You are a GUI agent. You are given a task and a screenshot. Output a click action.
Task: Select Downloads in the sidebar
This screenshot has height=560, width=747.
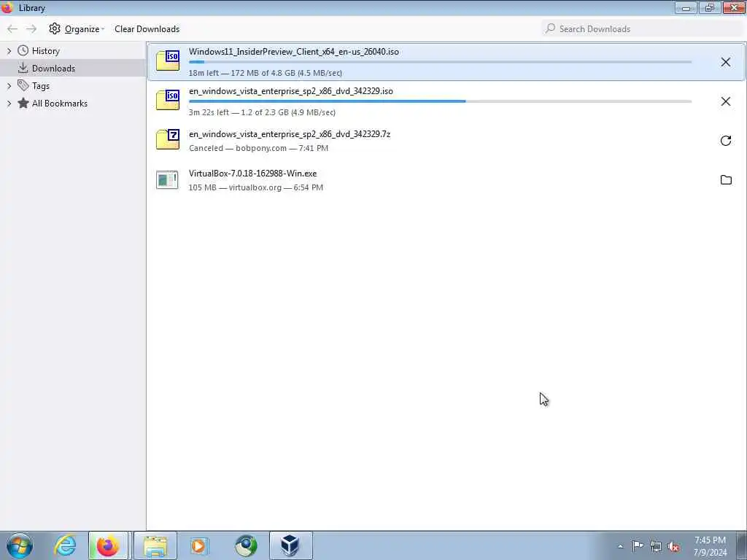pyautogui.click(x=53, y=69)
